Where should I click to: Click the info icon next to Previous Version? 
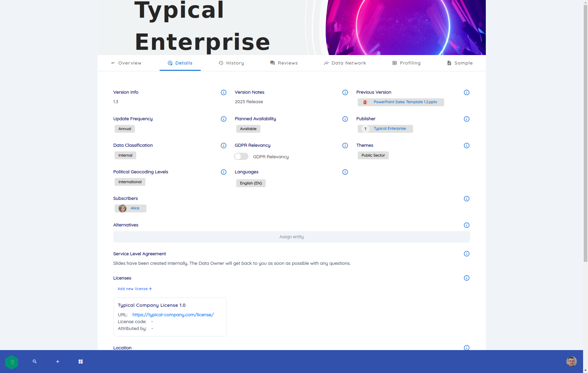click(466, 92)
